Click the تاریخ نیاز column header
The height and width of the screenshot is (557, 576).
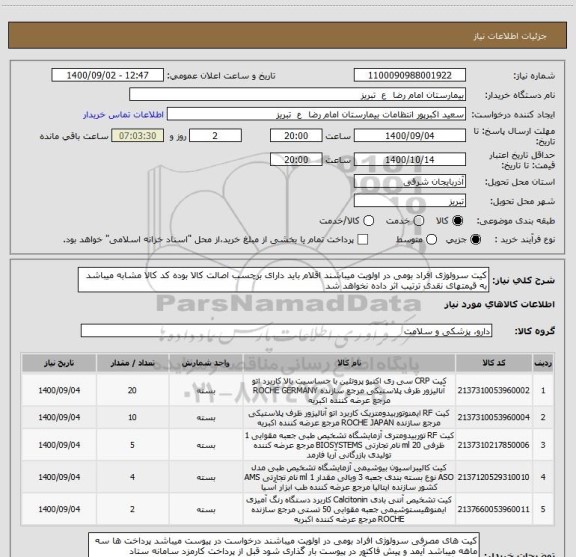point(59,363)
